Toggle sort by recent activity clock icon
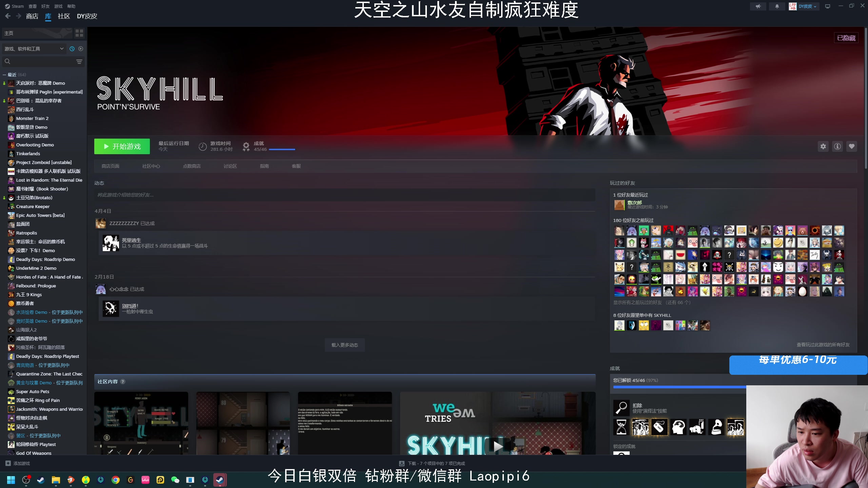 coord(72,49)
